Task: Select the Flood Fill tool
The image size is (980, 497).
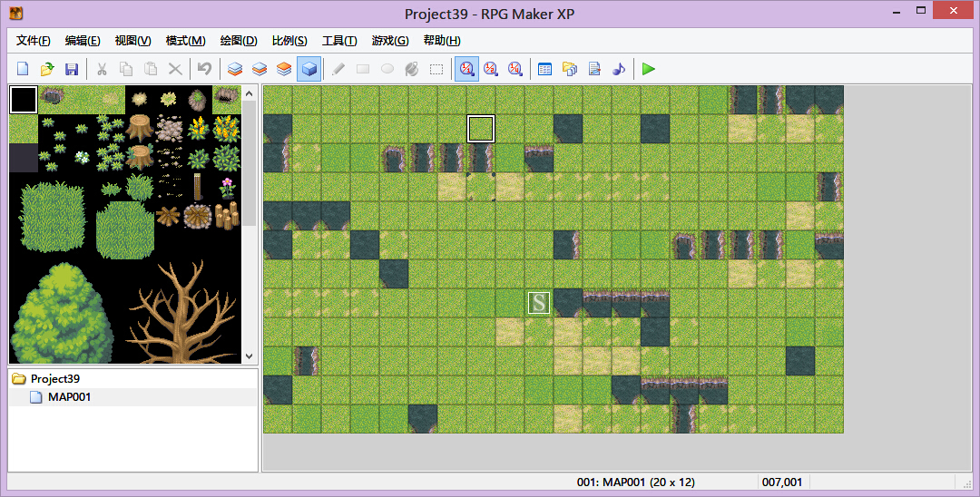Action: tap(412, 69)
